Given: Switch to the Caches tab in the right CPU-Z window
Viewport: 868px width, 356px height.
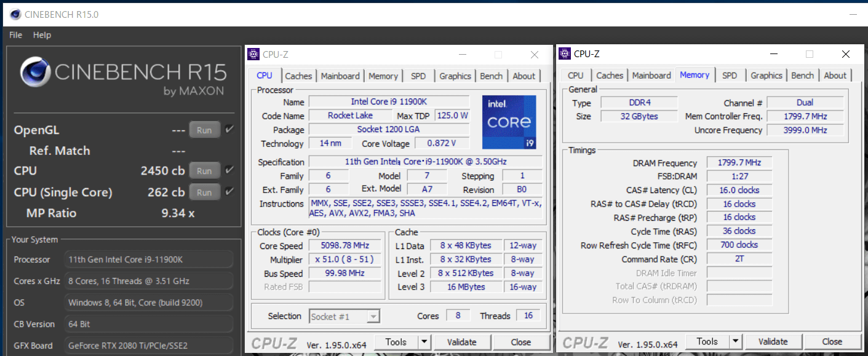Looking at the screenshot, I should tap(610, 76).
